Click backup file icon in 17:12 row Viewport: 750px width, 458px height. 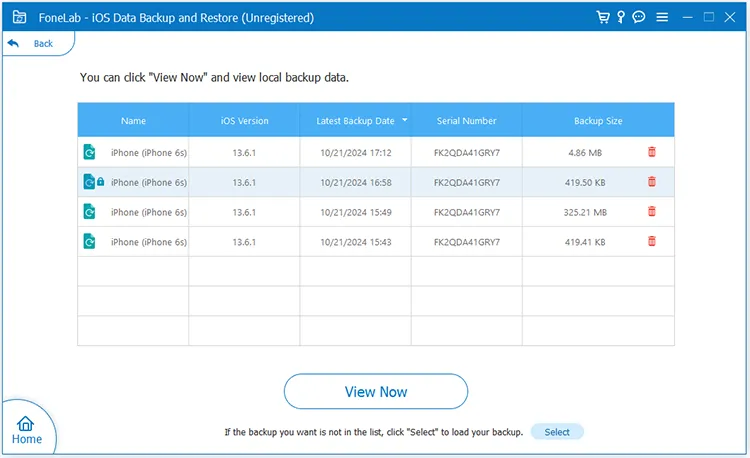tap(89, 152)
